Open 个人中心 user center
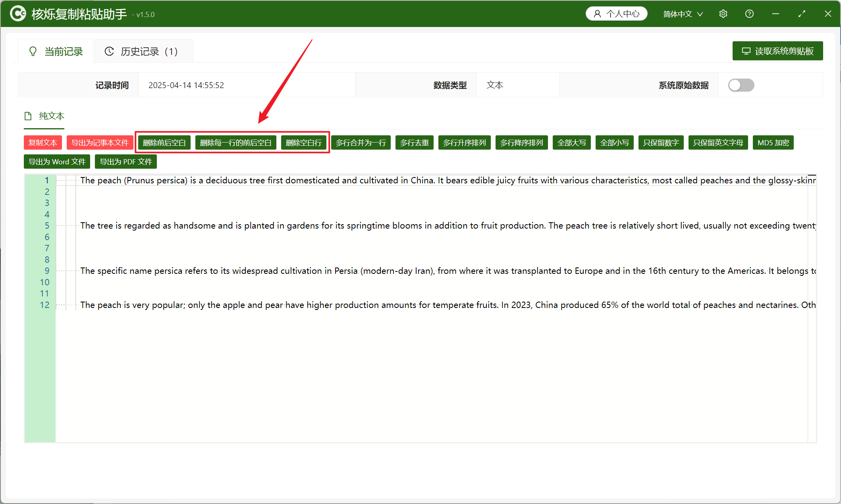This screenshot has height=504, width=841. [617, 14]
